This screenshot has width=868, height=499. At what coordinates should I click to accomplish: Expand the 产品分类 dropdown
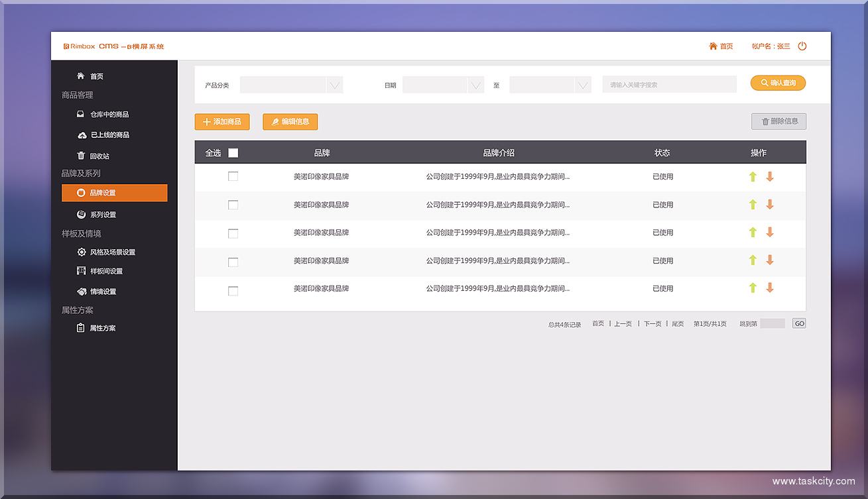334,85
